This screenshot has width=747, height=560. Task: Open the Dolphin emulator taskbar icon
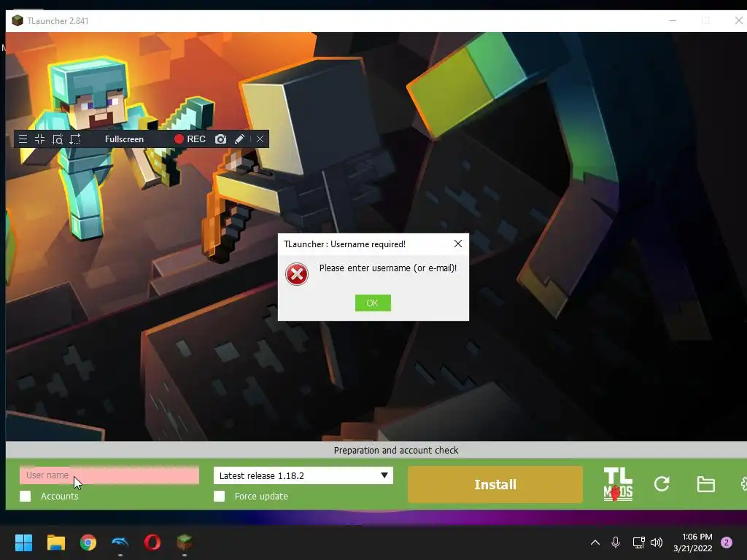point(120,542)
